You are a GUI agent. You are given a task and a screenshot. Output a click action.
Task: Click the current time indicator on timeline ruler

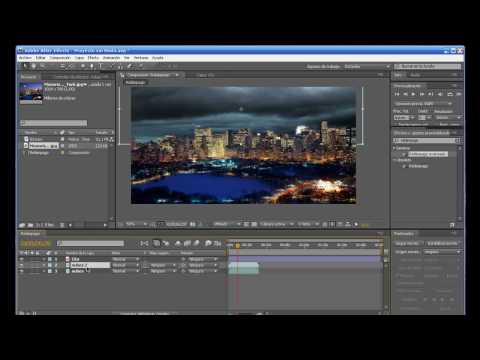coord(238,245)
